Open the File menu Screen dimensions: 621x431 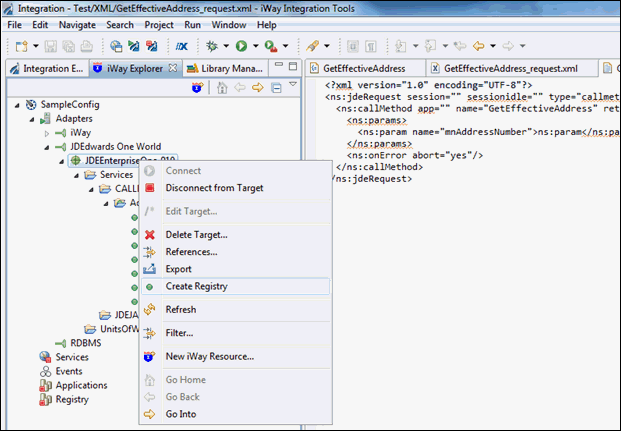tap(15, 25)
